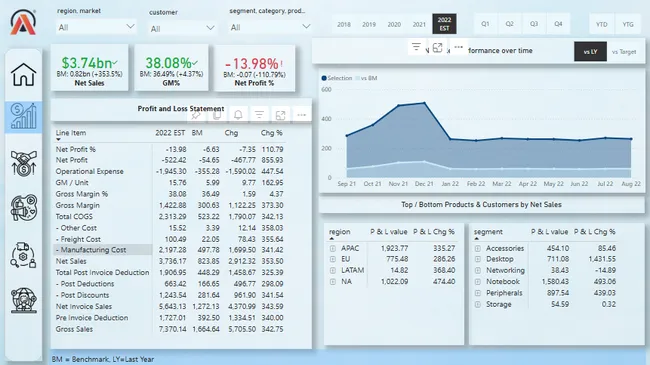Click the Total COGS row label
This screenshot has width=650, height=365.
click(74, 217)
